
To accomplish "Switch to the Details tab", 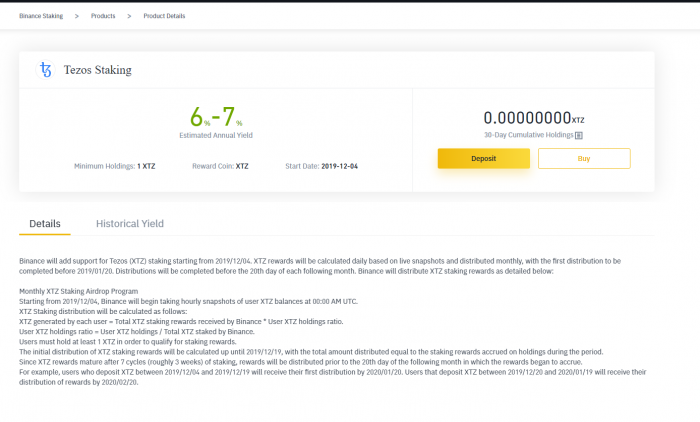I will point(45,224).
